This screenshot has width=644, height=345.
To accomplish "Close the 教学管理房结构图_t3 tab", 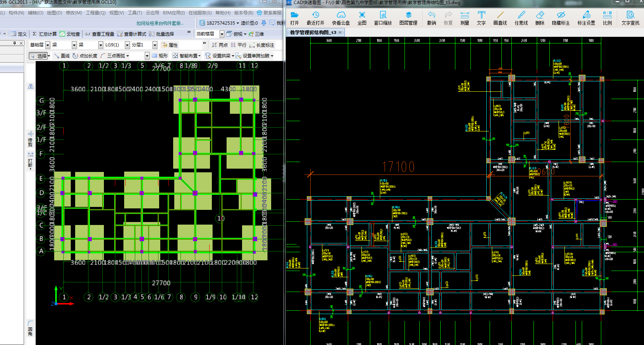I will coord(340,32).
